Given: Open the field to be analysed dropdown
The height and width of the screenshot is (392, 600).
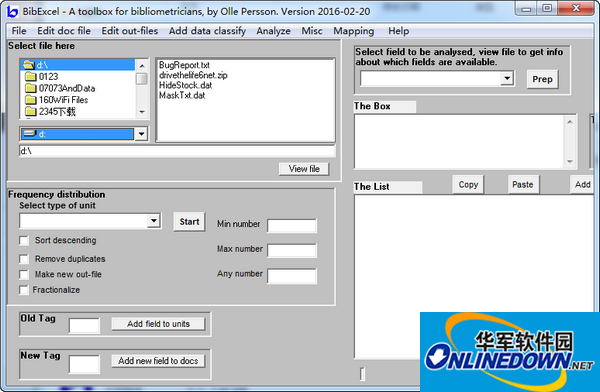Looking at the screenshot, I should point(507,78).
